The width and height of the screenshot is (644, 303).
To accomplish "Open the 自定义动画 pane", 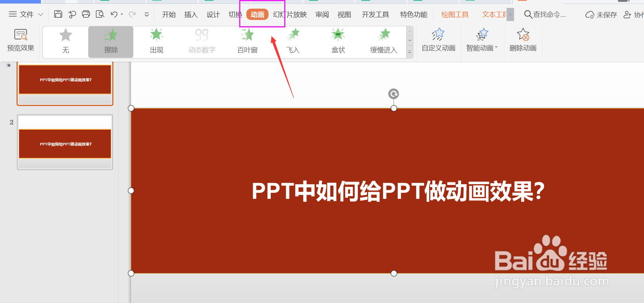I will pos(439,40).
